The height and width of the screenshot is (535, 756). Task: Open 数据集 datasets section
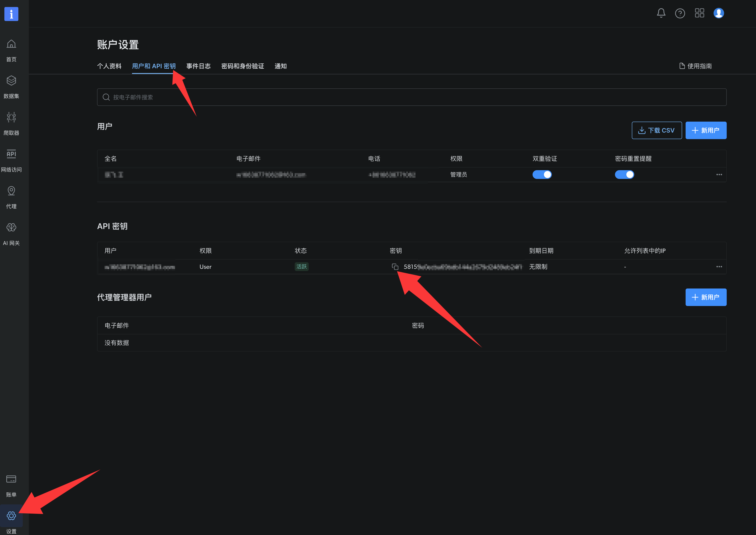pyautogui.click(x=11, y=87)
